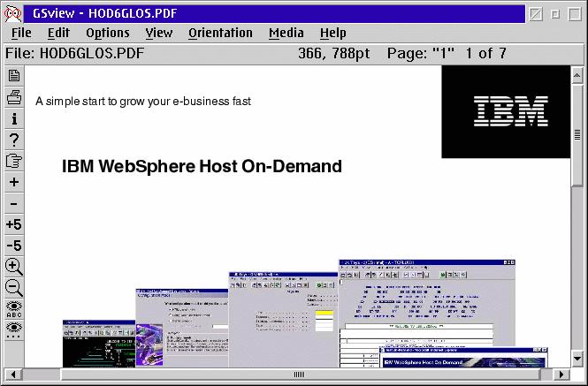Open the Help menu
Image resolution: width=588 pixels, height=386 pixels.
333,33
